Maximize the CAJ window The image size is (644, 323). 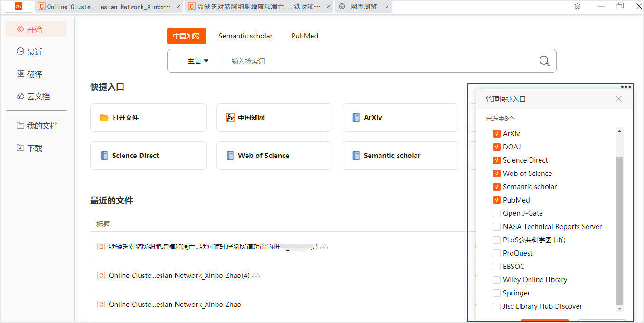click(x=620, y=6)
